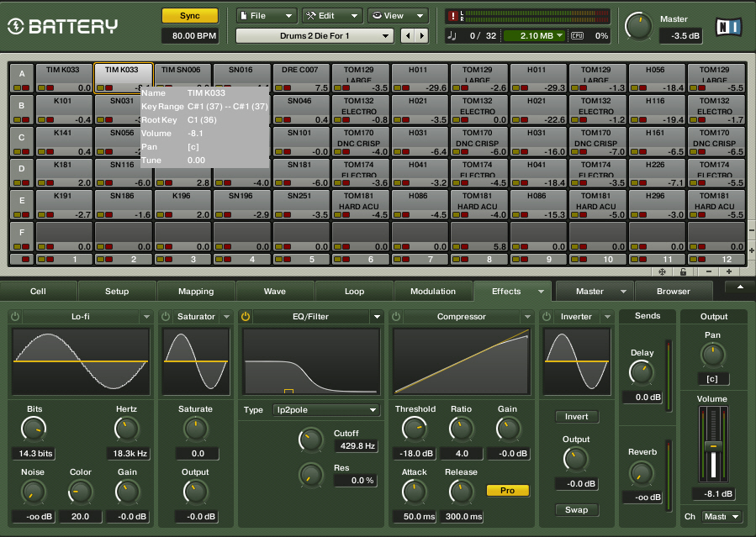Open the 2.10 MB memory dropdown

[534, 35]
